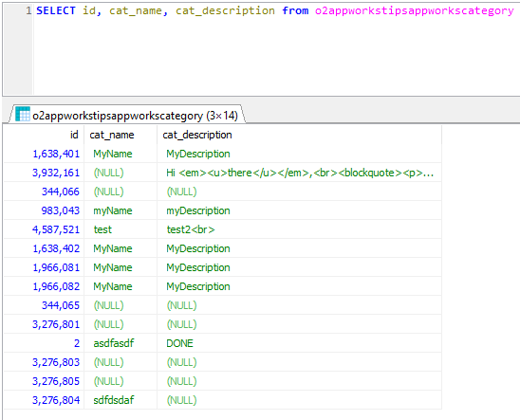520x420 pixels.
Task: Click the id cell 4,587,521
Action: (x=44, y=229)
